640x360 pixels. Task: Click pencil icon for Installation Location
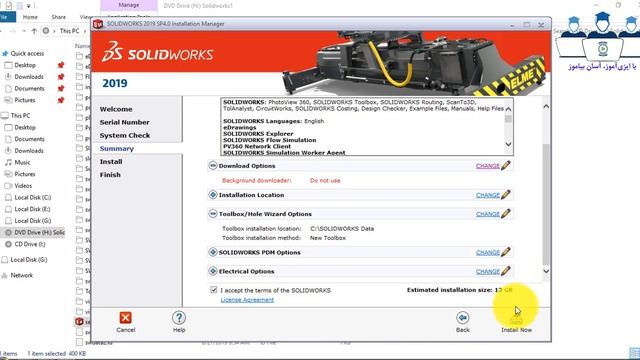click(x=506, y=195)
